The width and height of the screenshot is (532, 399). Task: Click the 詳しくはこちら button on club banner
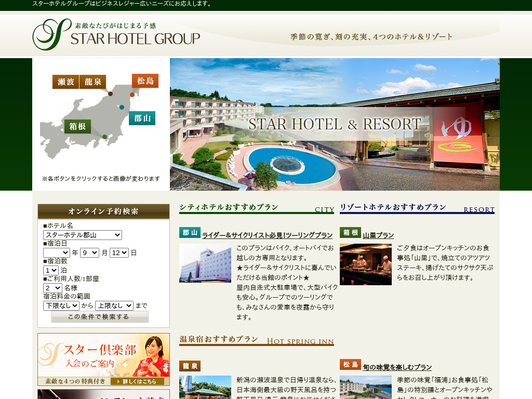137,381
